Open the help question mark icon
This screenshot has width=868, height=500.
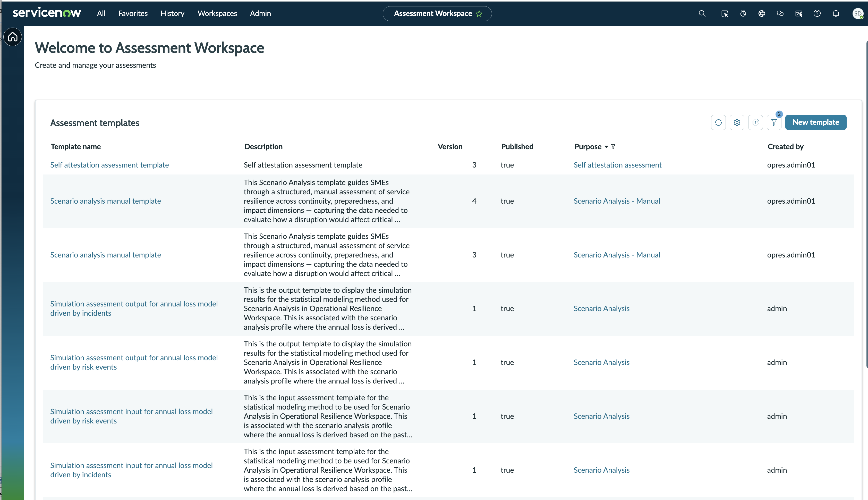(817, 13)
